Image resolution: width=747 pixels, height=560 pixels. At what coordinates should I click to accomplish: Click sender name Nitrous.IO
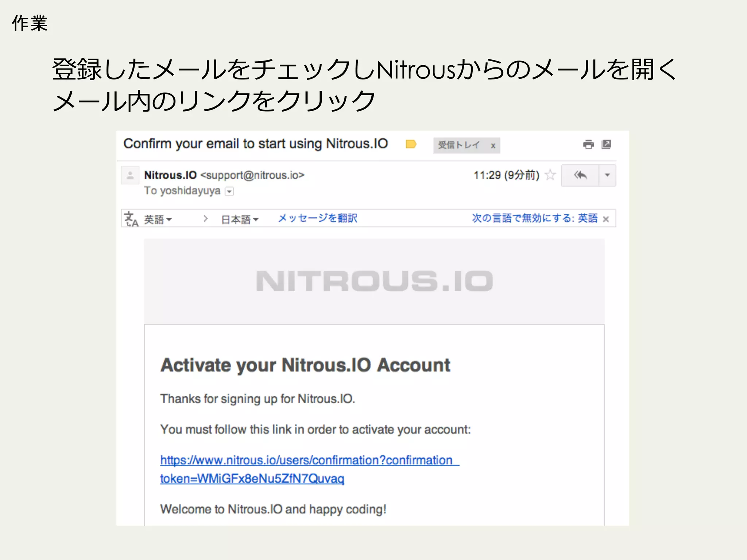tap(170, 175)
